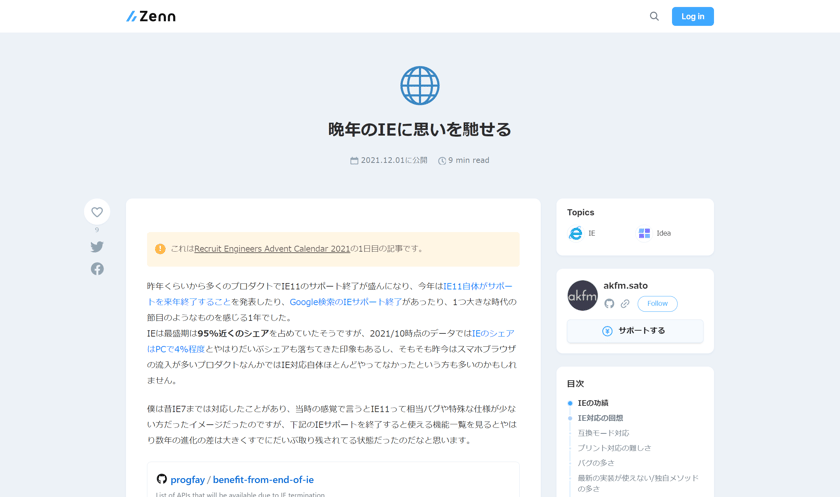The width and height of the screenshot is (840, 497).
Task: Click the article title 晩年のIEに思いを馳せる
Action: (420, 130)
